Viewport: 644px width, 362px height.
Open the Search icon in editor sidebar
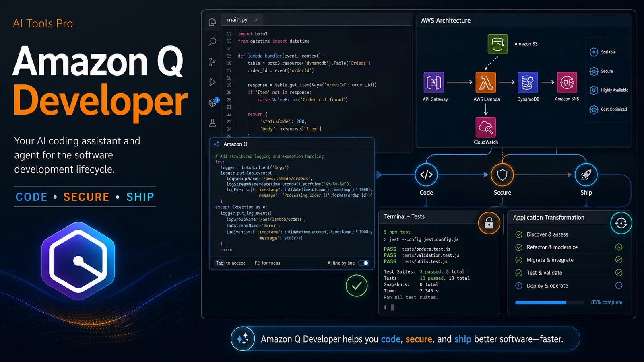[x=213, y=41]
